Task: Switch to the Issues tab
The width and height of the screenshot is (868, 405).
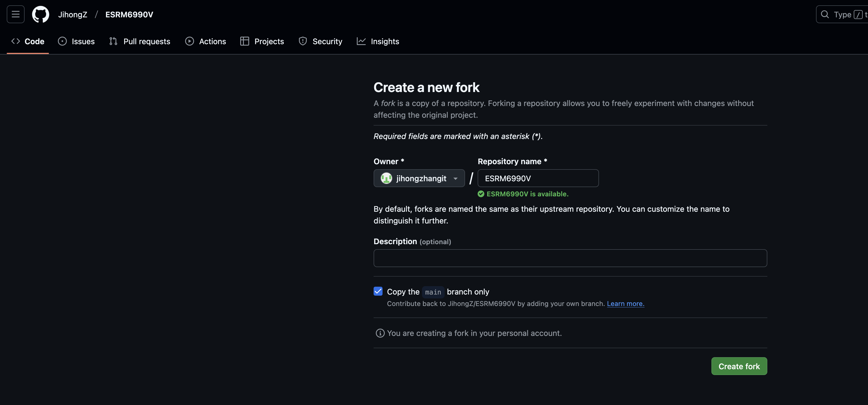Action: [x=76, y=41]
